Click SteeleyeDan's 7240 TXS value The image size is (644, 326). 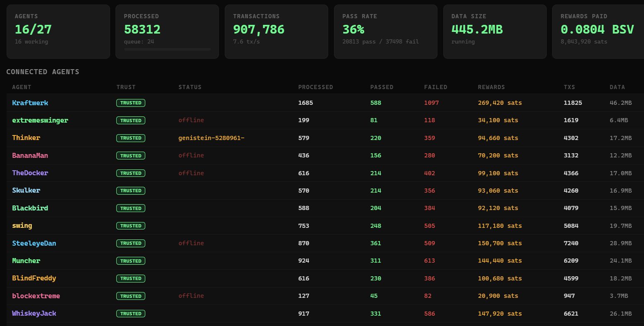[571, 243]
